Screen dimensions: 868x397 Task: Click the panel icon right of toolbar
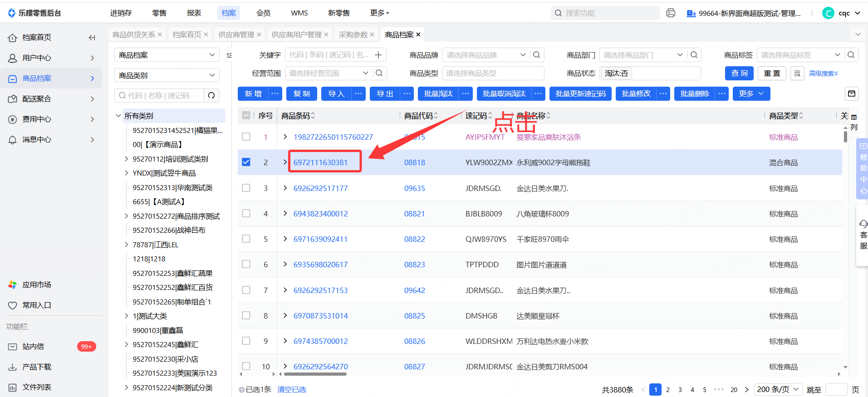[852, 93]
